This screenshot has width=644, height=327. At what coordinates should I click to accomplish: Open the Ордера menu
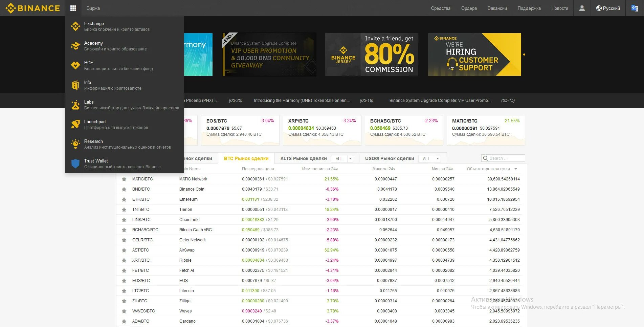coord(469,8)
